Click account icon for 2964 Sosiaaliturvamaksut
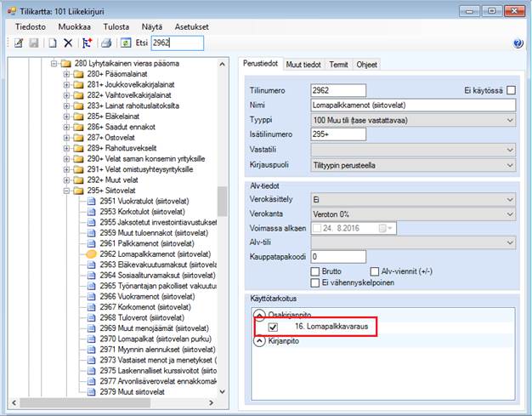The image size is (532, 416). 91,276
